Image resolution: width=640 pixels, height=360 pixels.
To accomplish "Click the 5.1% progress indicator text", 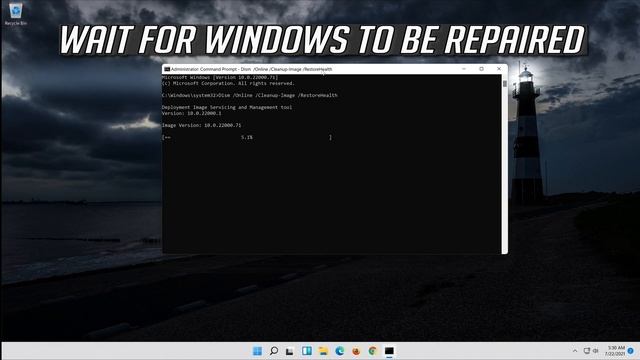I will (x=247, y=138).
